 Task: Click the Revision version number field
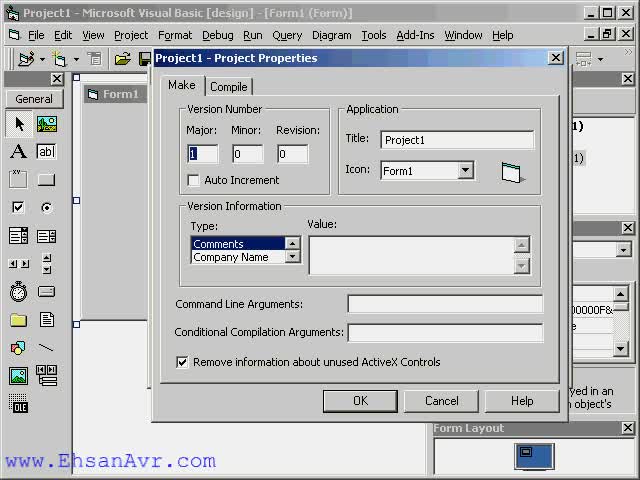293,154
